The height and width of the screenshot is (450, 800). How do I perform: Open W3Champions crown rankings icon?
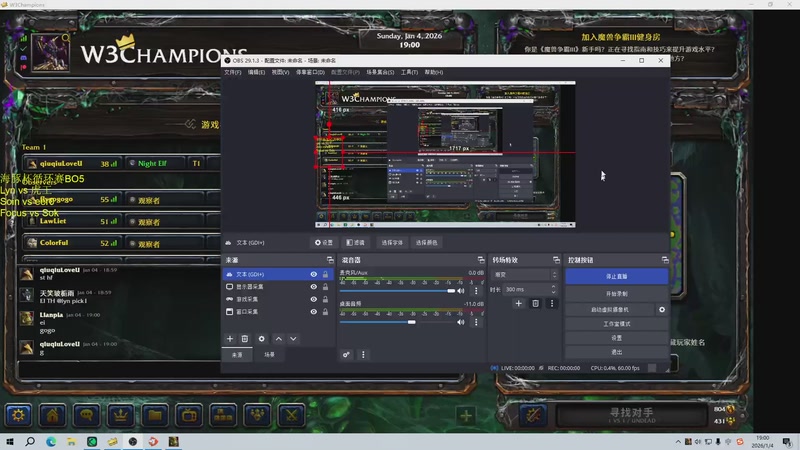tap(121, 415)
